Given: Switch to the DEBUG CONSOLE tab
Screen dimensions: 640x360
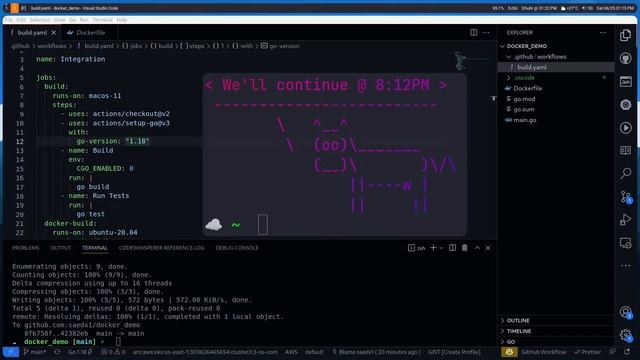Looking at the screenshot, I should [x=237, y=248].
